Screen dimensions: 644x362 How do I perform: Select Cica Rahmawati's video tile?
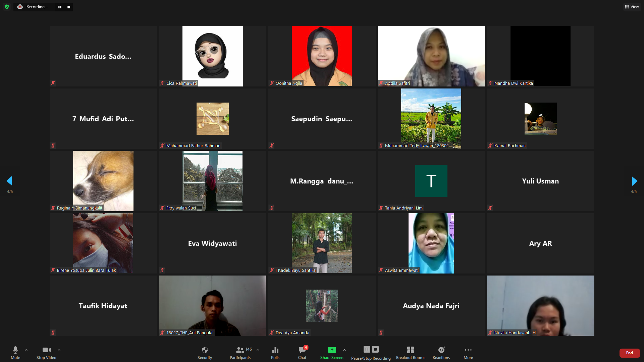click(x=213, y=56)
